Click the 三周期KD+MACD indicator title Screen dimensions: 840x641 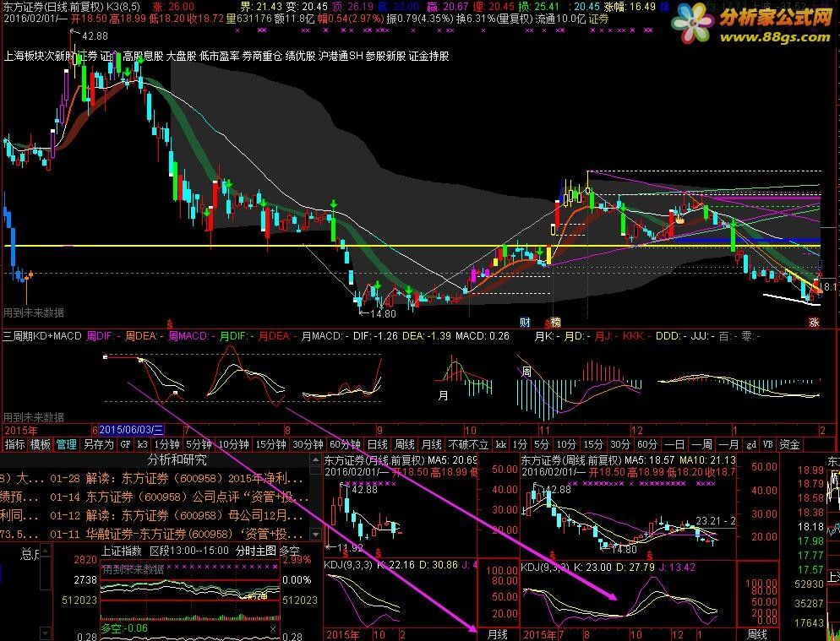point(42,336)
